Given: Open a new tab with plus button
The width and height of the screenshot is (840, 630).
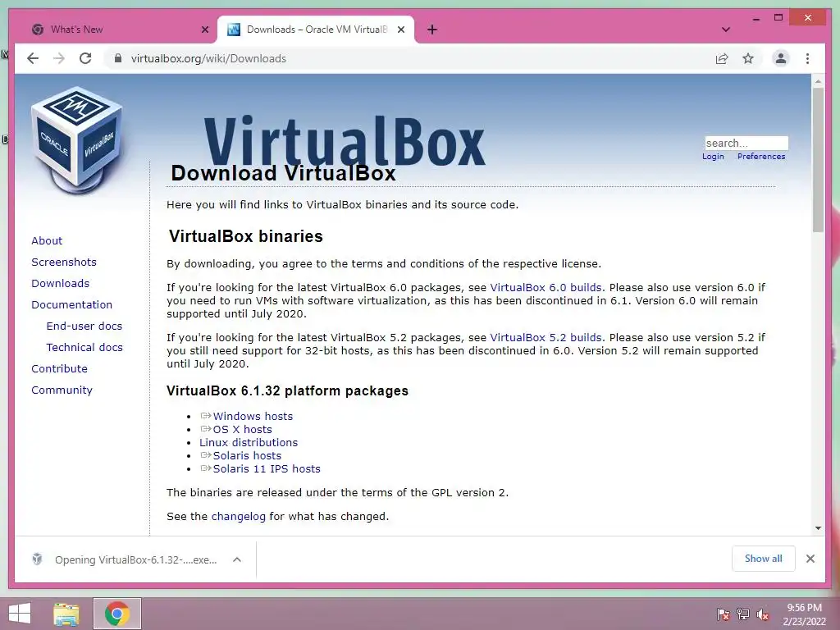Looking at the screenshot, I should [432, 30].
